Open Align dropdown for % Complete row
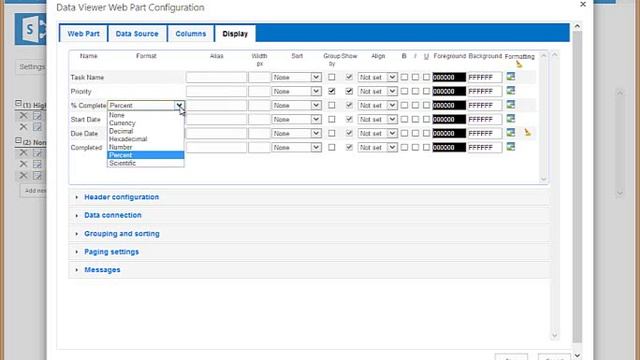640x360 pixels. pyautogui.click(x=377, y=105)
